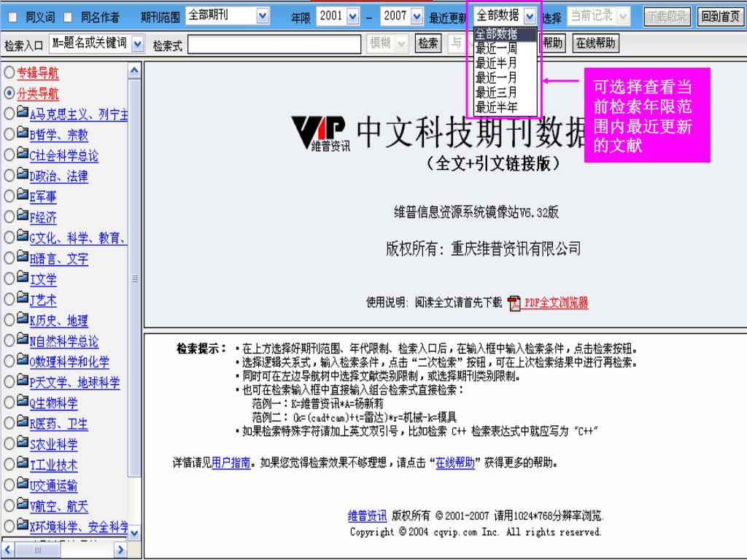747x560 pixels.
Task: Click folder icon beside N自然科学总论
Action: pyautogui.click(x=23, y=338)
